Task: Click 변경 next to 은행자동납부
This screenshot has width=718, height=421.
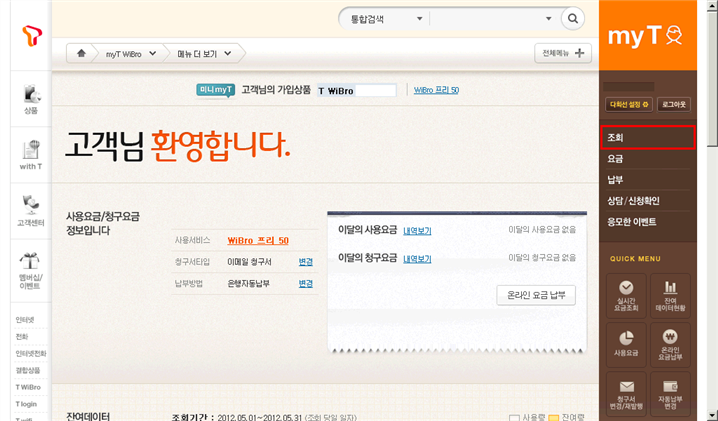Action: [305, 284]
